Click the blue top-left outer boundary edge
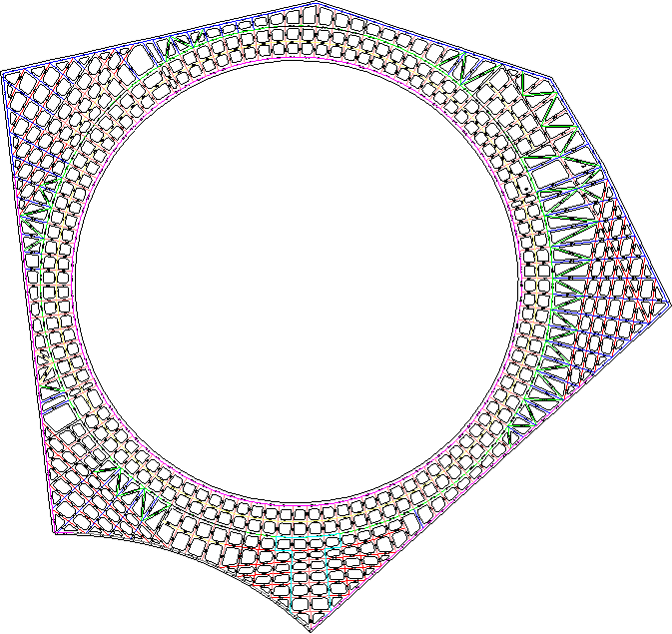Viewport: 672px width, 634px height. click(x=160, y=38)
